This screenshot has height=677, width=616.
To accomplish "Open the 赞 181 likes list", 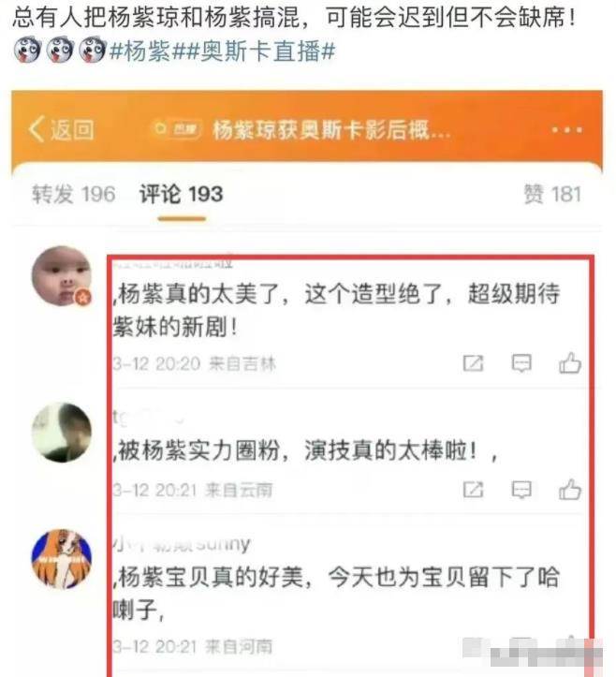I will click(x=552, y=194).
